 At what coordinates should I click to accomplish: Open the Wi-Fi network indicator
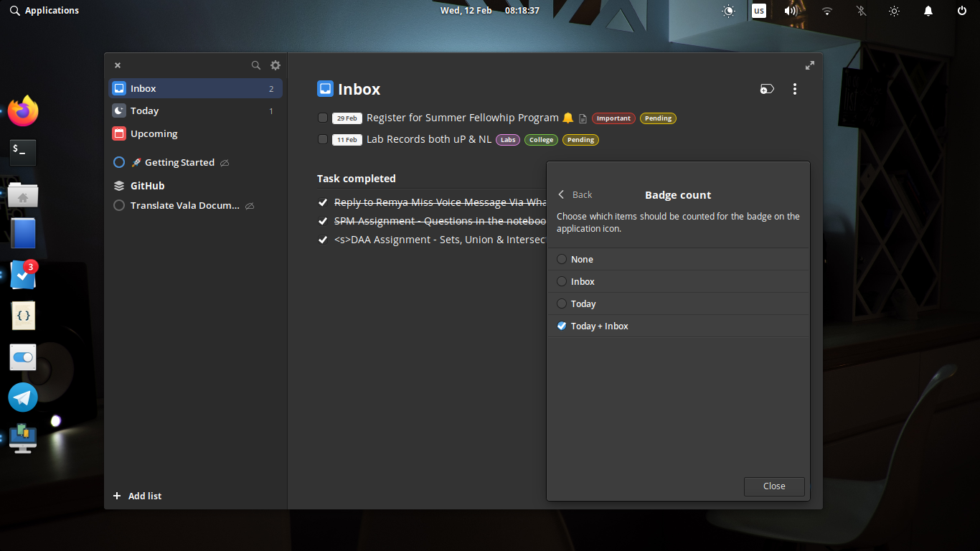[827, 11]
